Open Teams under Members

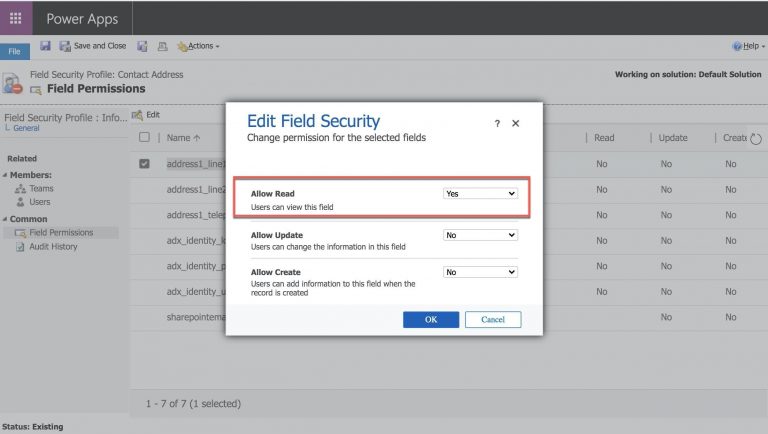[40, 187]
